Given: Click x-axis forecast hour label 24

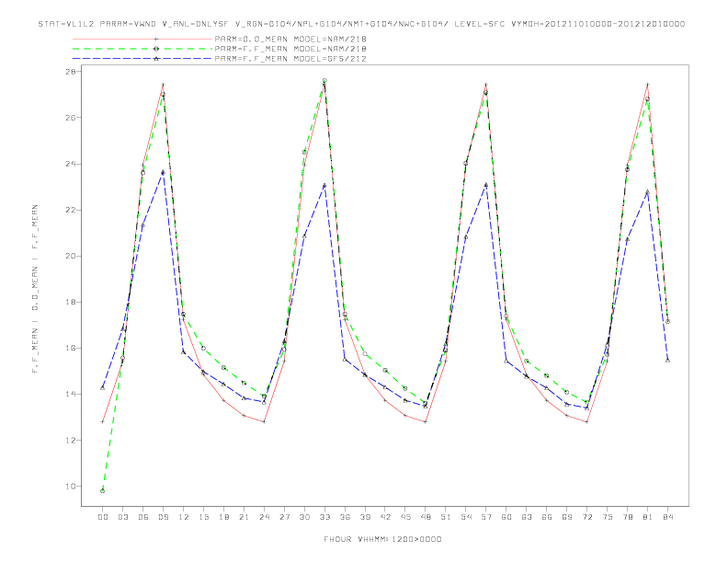Looking at the screenshot, I should [x=264, y=517].
